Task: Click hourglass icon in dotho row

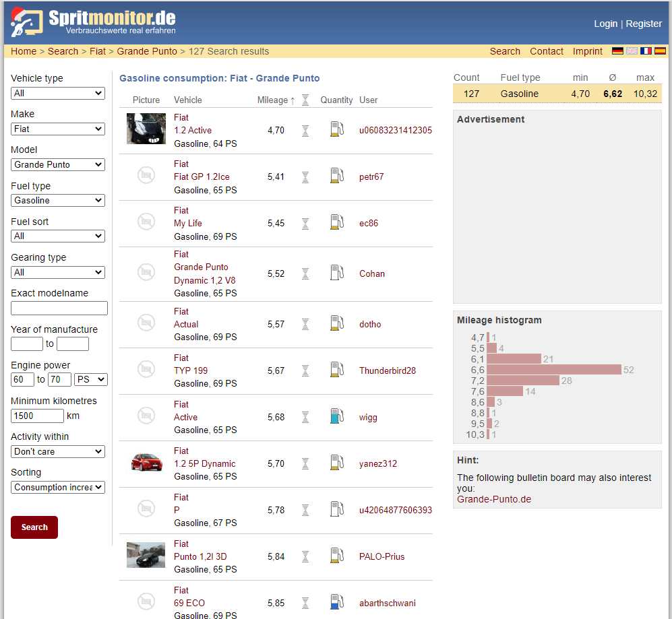Action: coord(305,324)
